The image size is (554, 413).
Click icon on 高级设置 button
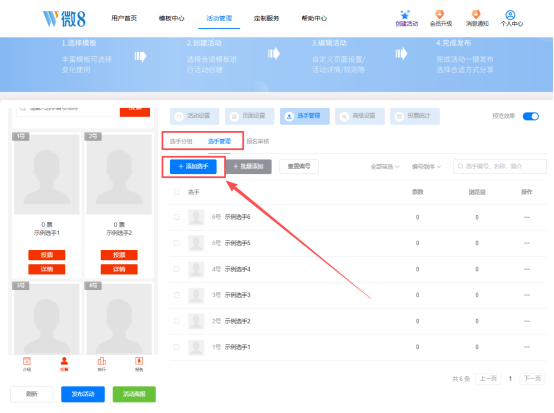click(344, 117)
